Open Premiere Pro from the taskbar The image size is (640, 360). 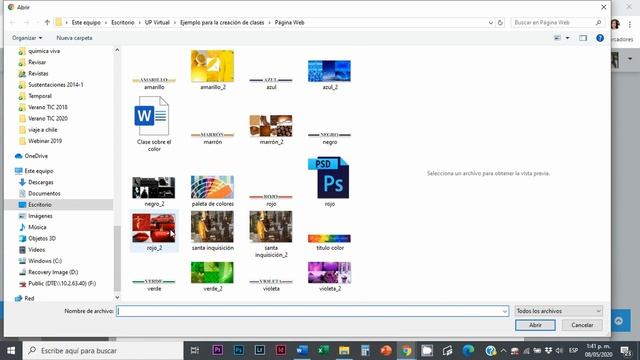click(218, 350)
